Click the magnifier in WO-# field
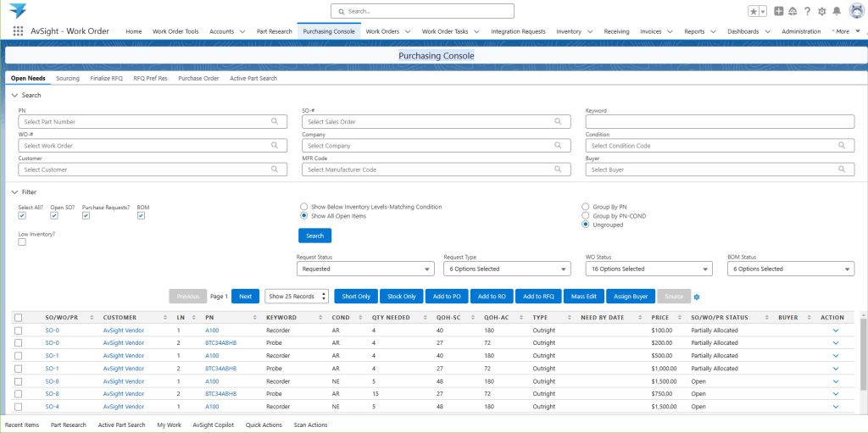 275,145
